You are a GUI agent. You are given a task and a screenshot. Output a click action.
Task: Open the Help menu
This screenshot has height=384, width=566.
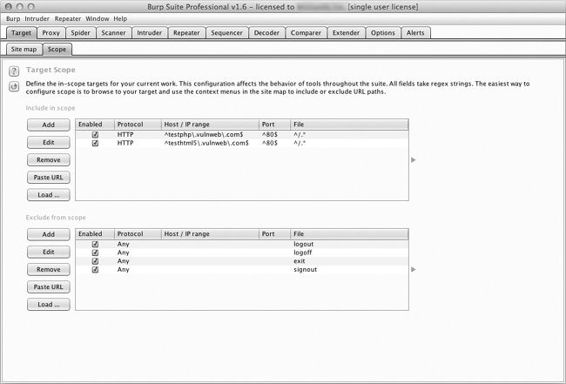[120, 19]
